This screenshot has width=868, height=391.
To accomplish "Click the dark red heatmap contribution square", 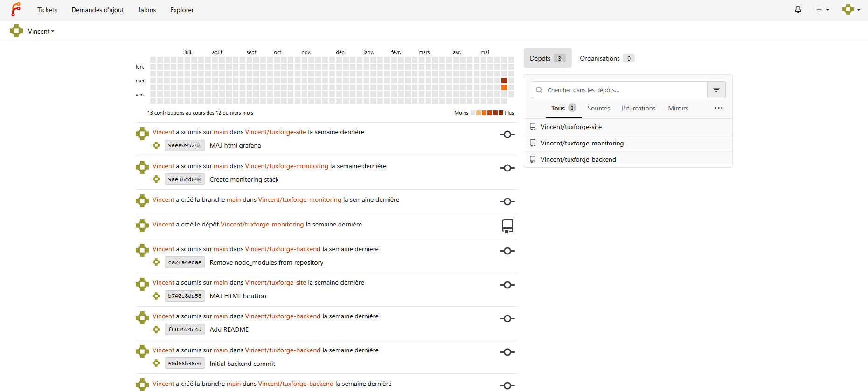I will [504, 81].
